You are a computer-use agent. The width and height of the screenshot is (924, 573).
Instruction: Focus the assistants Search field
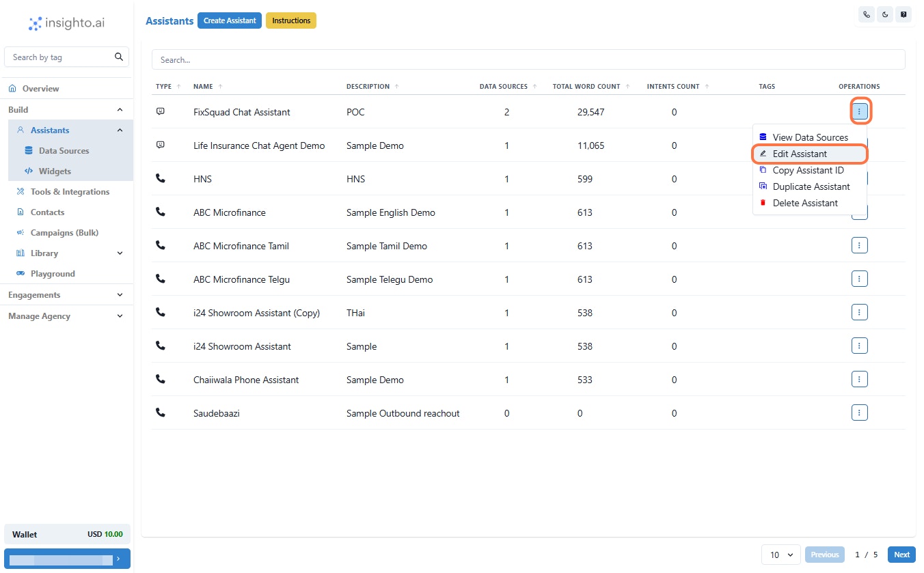tap(528, 59)
